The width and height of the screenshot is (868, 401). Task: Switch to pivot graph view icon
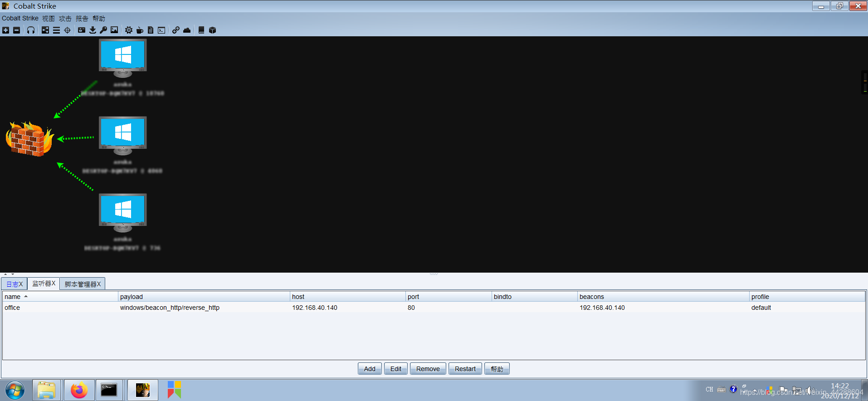[45, 30]
